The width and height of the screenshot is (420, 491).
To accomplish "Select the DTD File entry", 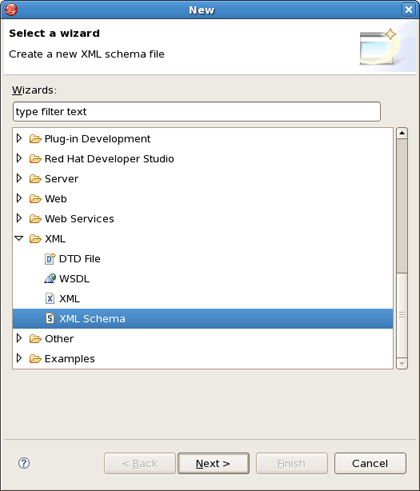I will click(x=80, y=259).
